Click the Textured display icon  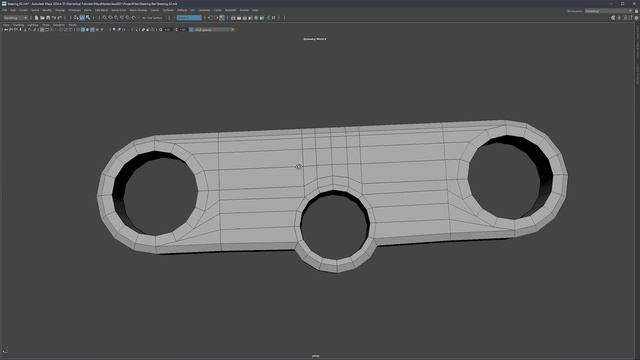(97, 30)
